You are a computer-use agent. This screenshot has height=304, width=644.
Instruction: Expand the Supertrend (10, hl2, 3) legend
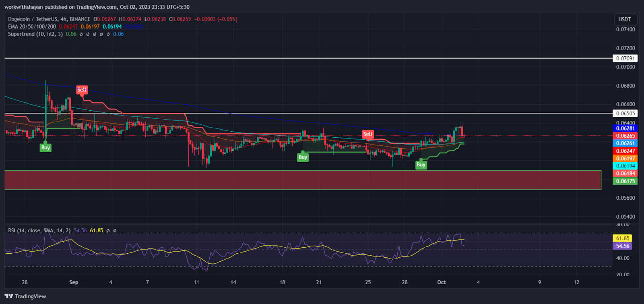coord(35,34)
